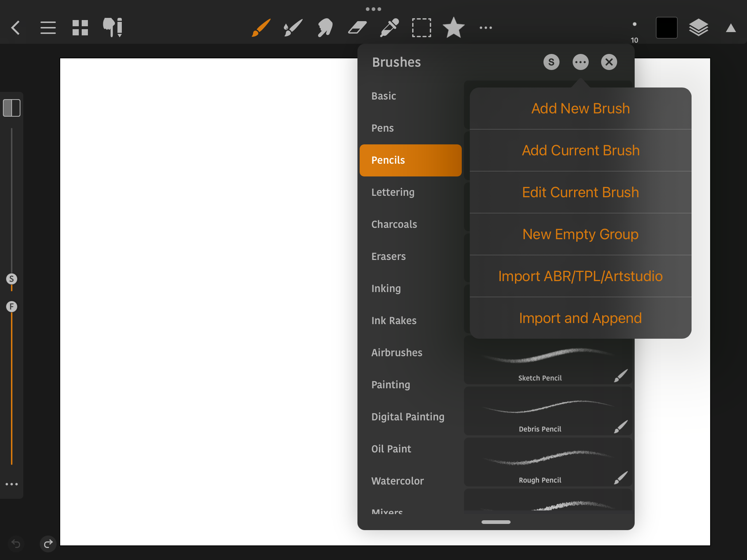Open the favorites star icon

click(x=453, y=28)
